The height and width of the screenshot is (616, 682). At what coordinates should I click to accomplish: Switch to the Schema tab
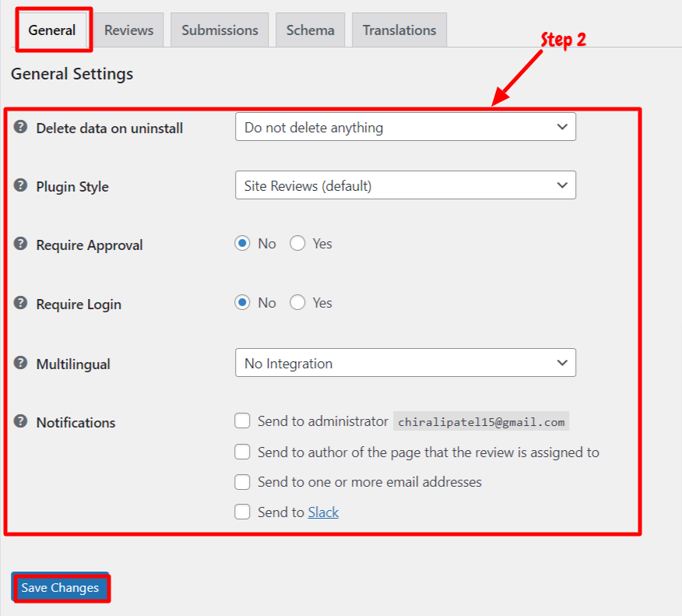click(310, 30)
